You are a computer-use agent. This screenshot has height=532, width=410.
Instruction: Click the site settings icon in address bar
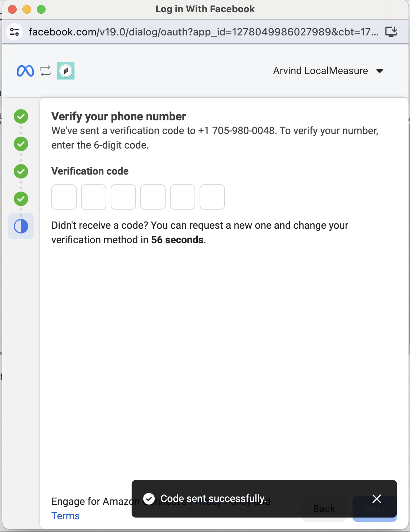point(14,32)
